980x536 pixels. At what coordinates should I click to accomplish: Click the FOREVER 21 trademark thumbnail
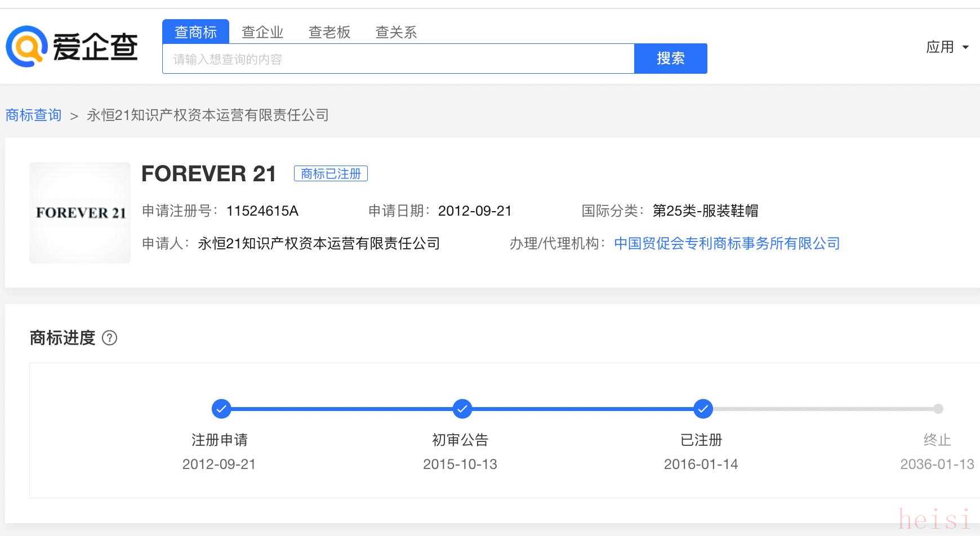click(80, 212)
